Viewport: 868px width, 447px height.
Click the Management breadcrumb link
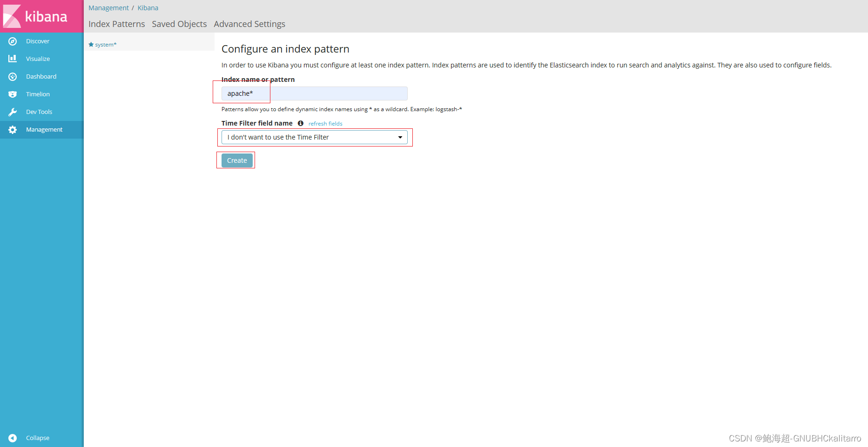point(108,8)
